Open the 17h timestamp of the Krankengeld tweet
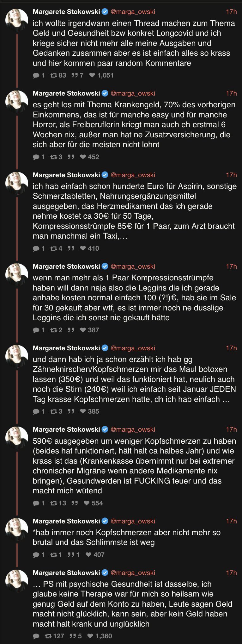The image size is (242, 644). click(231, 93)
